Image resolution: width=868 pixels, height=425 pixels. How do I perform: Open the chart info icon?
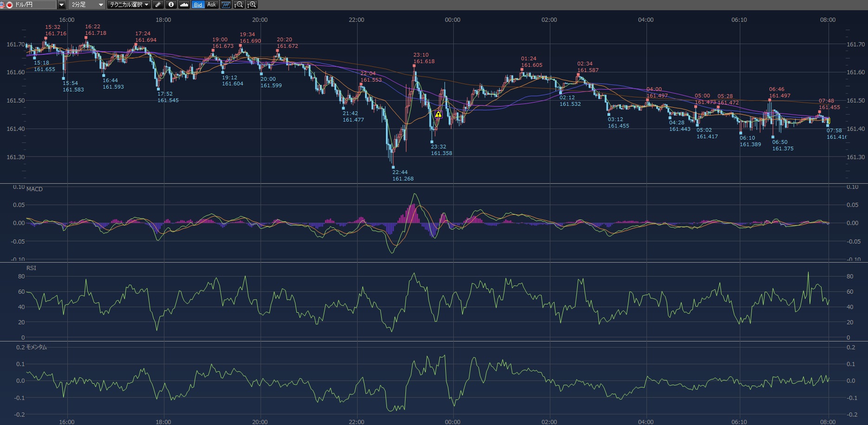click(171, 5)
